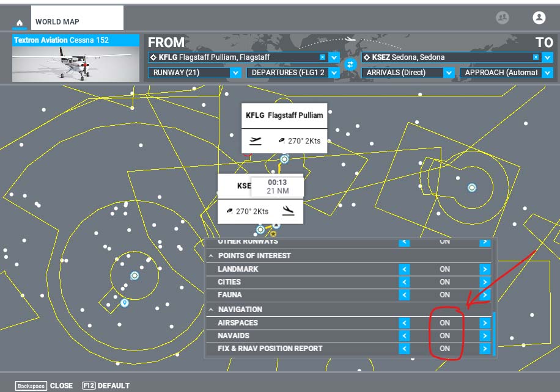The height and width of the screenshot is (392, 560).
Task: Toggle Landmark with right arrow
Action: coord(485,269)
